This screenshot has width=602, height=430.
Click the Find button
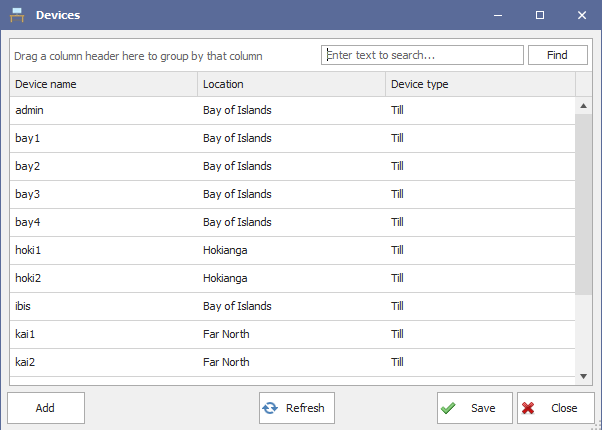pos(557,55)
